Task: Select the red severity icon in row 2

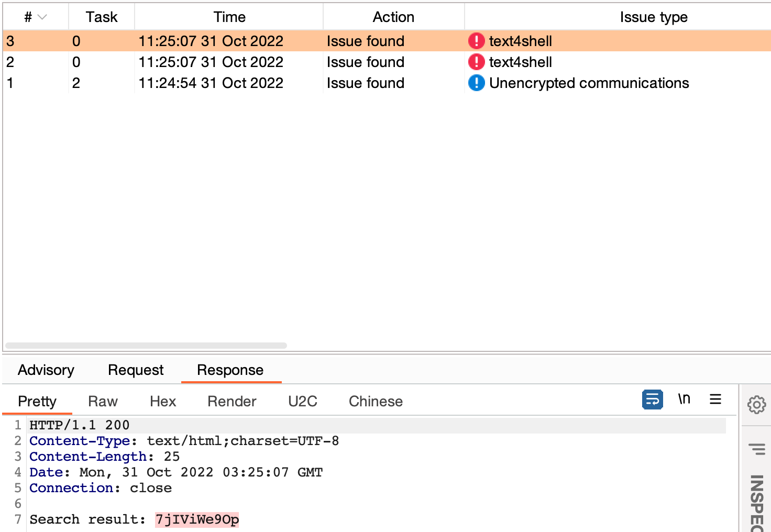Action: 476,62
